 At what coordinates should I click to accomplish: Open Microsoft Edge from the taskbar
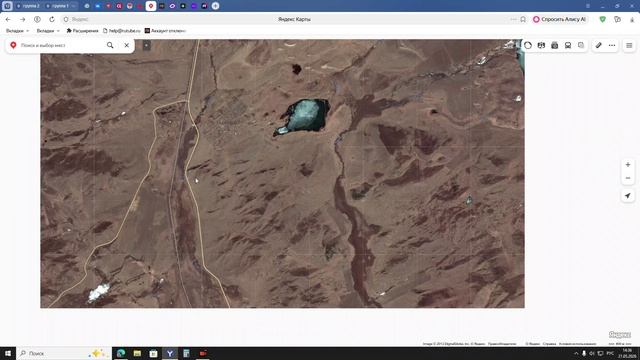coord(121,353)
